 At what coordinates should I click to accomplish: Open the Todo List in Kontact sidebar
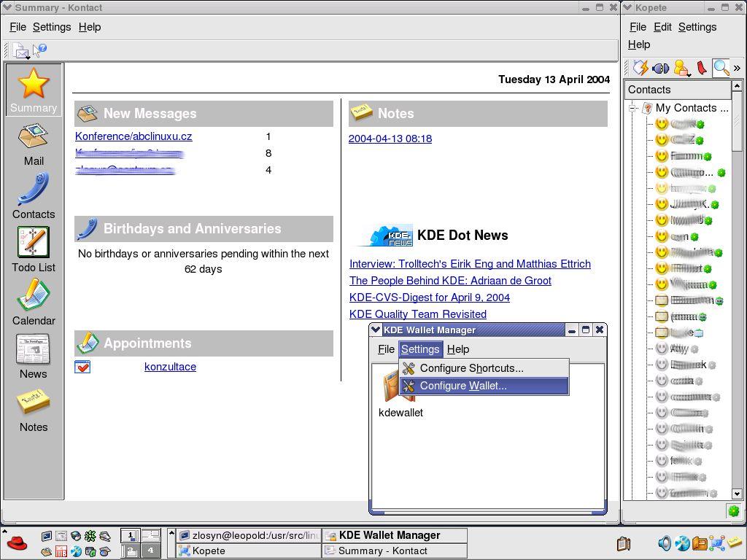click(x=34, y=249)
